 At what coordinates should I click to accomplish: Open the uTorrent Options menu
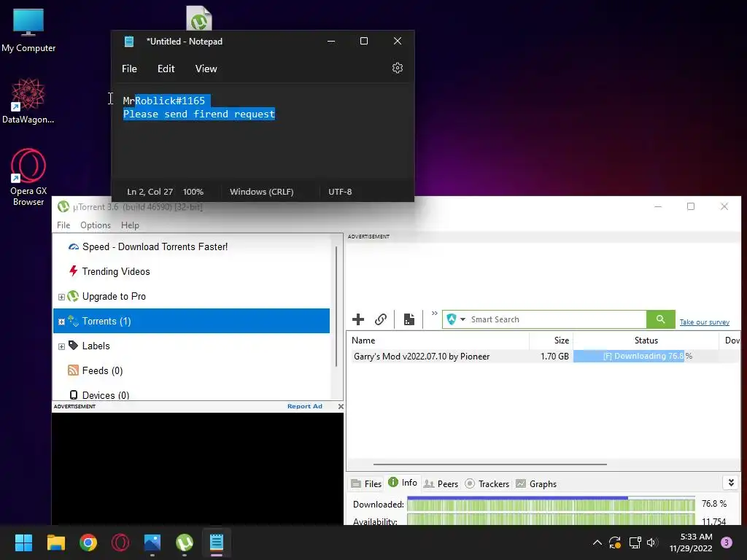pos(96,225)
